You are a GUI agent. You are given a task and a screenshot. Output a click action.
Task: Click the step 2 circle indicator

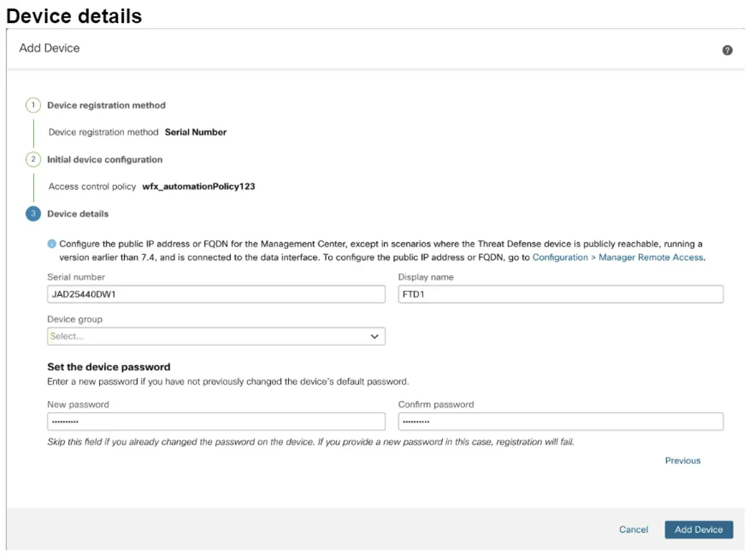tap(33, 159)
